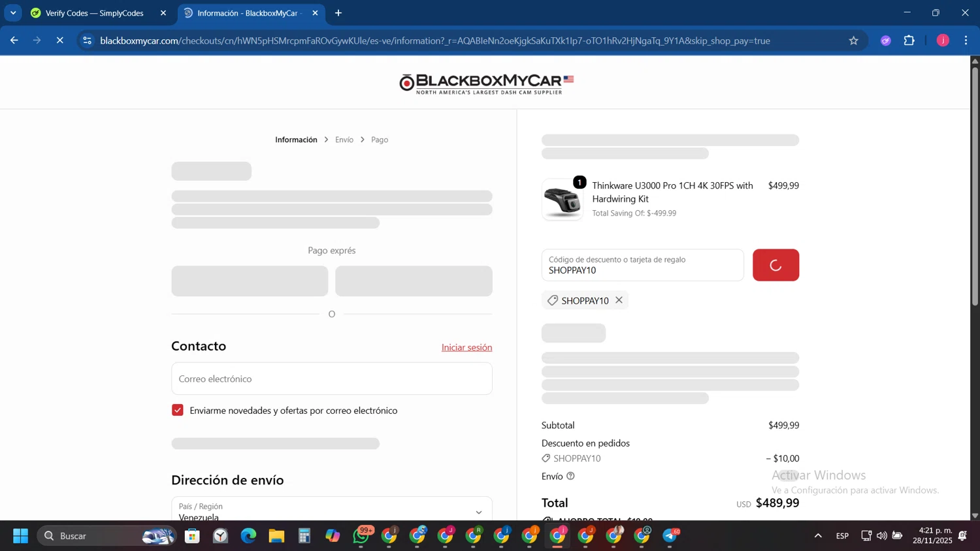The image size is (980, 551).
Task: Open Copilot from taskbar
Action: pyautogui.click(x=333, y=536)
